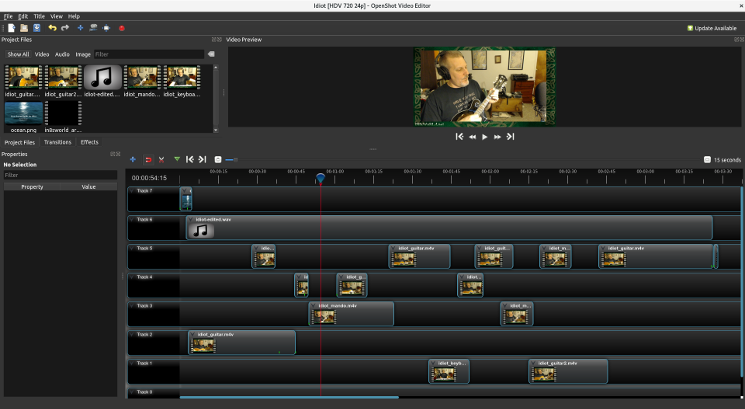Select the Razor cut tool

[161, 159]
